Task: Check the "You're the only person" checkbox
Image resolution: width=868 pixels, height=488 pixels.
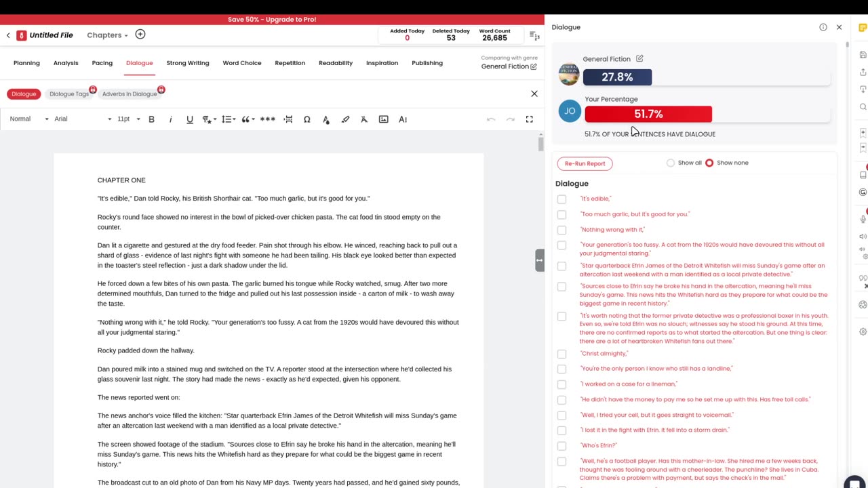Action: pos(561,369)
